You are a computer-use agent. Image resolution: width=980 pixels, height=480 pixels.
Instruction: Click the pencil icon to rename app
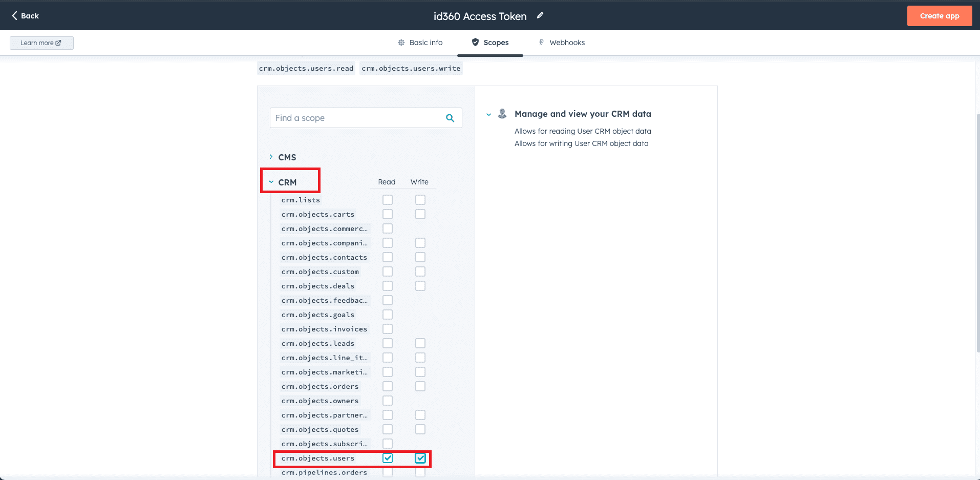pyautogui.click(x=540, y=15)
